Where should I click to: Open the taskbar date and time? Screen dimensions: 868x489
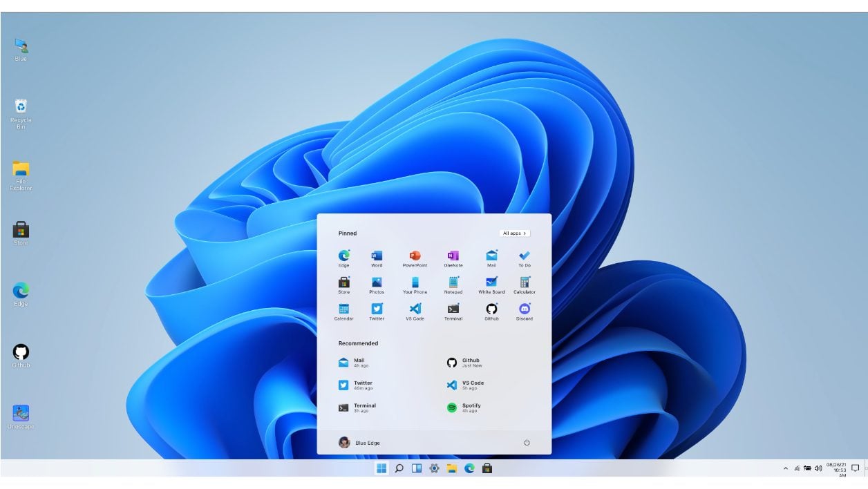coord(836,470)
